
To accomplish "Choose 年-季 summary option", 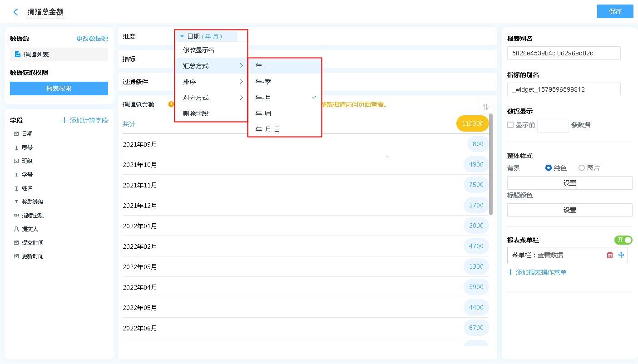I will coord(263,82).
